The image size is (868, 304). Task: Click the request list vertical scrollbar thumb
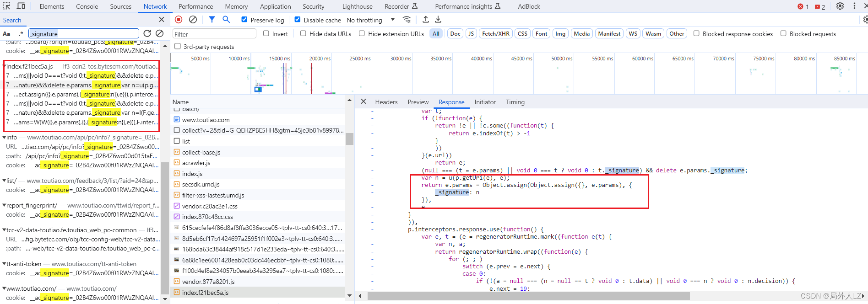coord(349,139)
